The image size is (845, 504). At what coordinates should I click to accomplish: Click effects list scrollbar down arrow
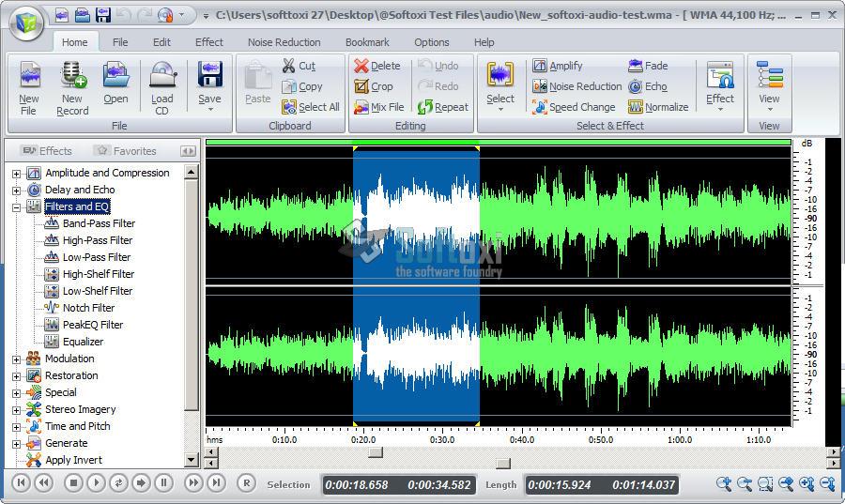pyautogui.click(x=192, y=460)
